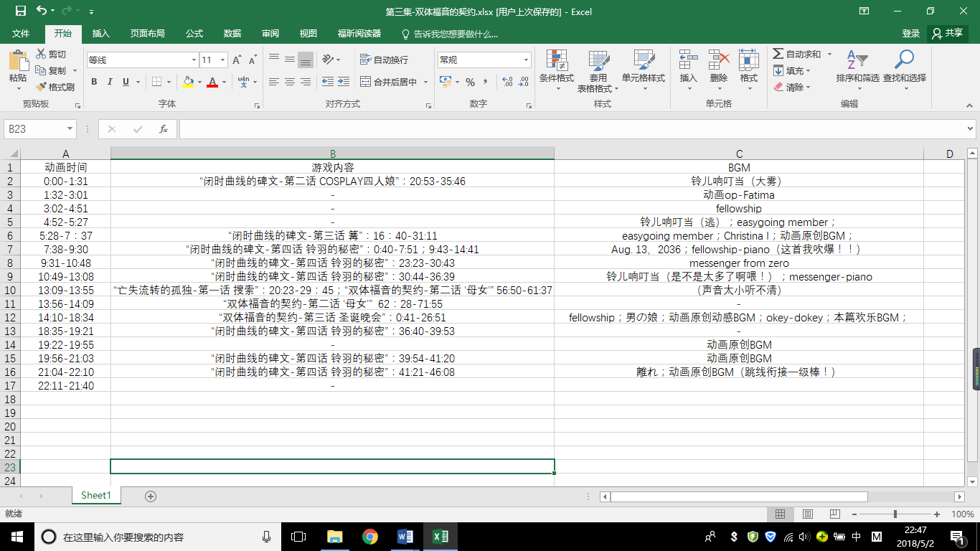
Task: Open the fill color dropdown arrow
Action: [199, 82]
